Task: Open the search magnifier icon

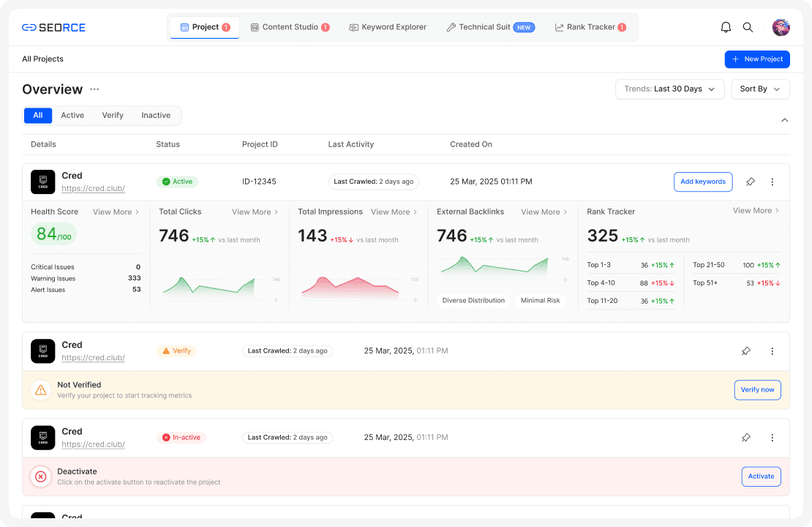Action: coord(748,27)
